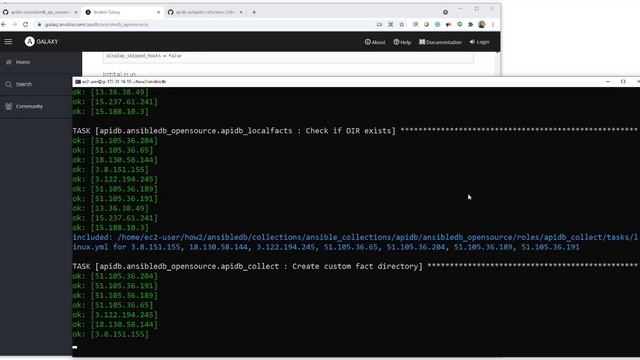This screenshot has width=640, height=360.
Task: Open the About link in Galaxy header
Action: [375, 42]
